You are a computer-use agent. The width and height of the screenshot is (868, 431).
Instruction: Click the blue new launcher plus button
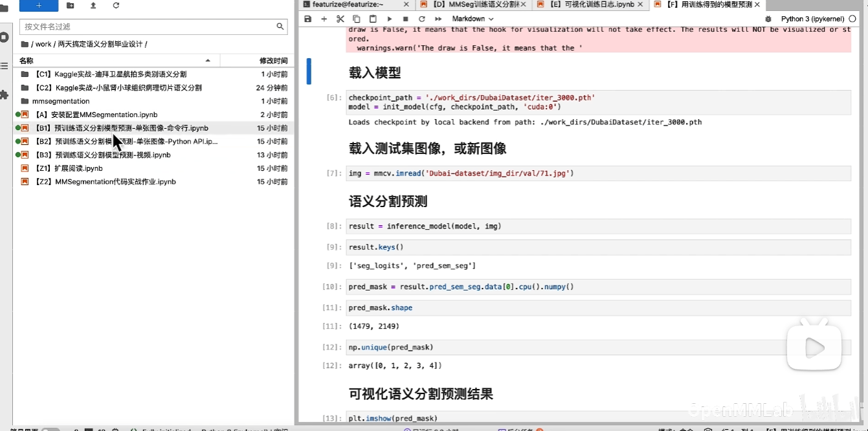pyautogui.click(x=38, y=5)
